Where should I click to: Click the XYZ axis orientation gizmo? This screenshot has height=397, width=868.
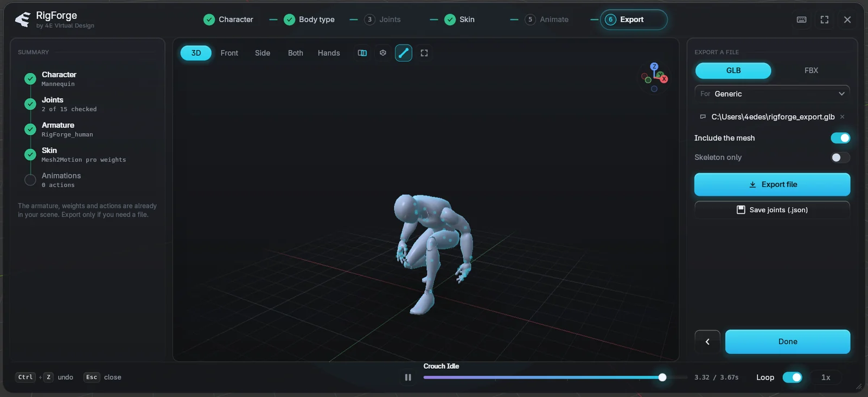(655, 77)
